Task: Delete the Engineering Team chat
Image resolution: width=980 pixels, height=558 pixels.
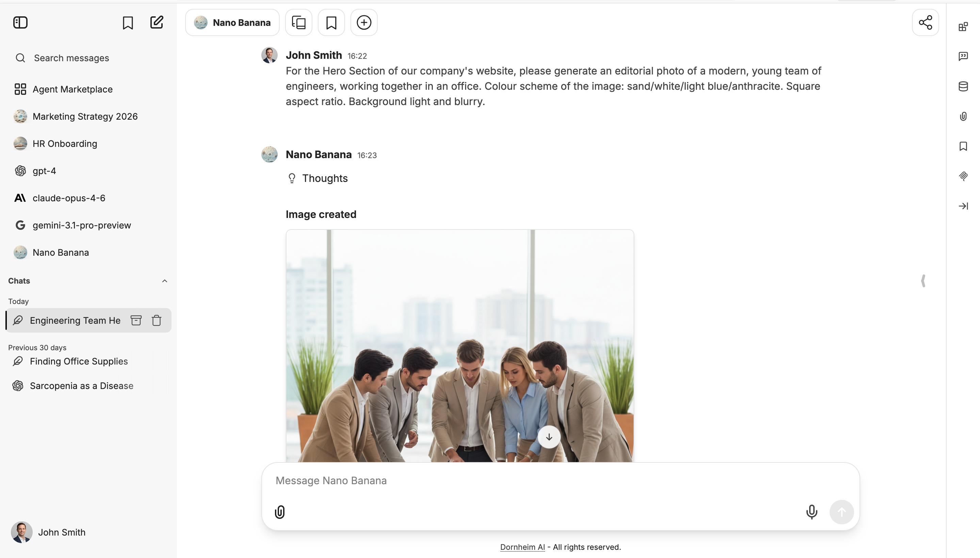Action: pyautogui.click(x=157, y=320)
